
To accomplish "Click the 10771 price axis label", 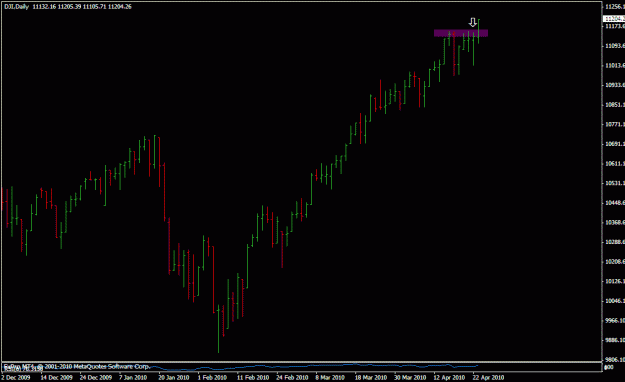I will point(615,124).
